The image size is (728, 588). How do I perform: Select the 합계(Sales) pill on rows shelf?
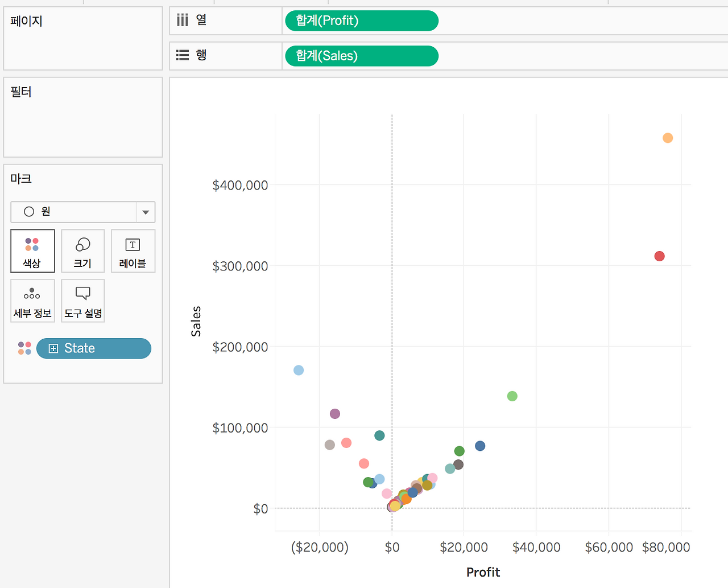pyautogui.click(x=362, y=56)
